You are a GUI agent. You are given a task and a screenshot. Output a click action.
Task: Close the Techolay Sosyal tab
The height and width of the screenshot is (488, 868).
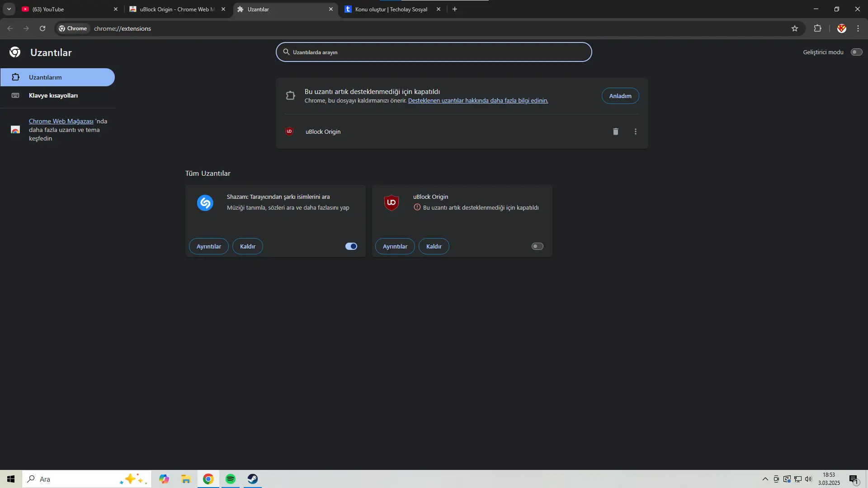(439, 9)
